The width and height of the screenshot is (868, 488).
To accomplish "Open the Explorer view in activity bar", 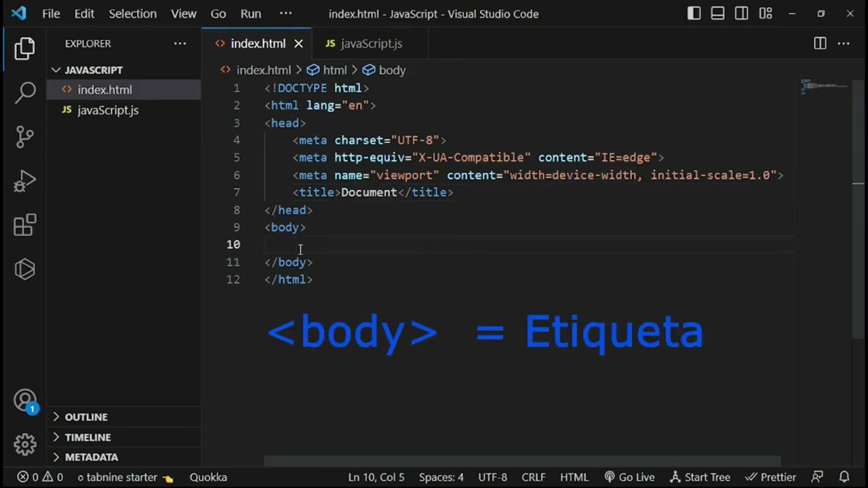I will 25,48.
